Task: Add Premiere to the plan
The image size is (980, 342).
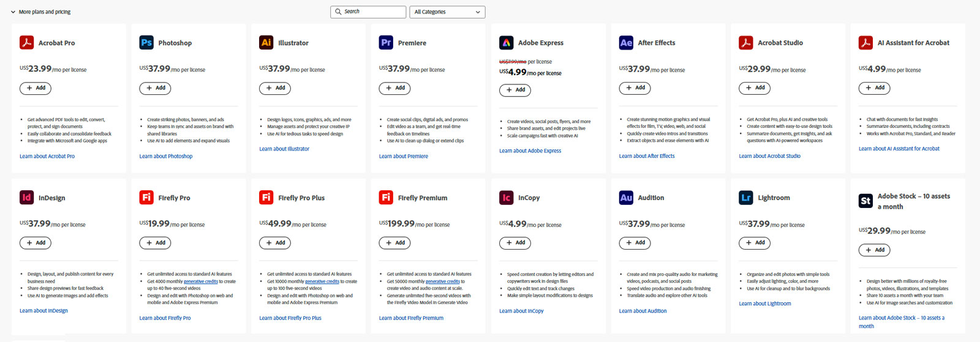Action: tap(395, 88)
